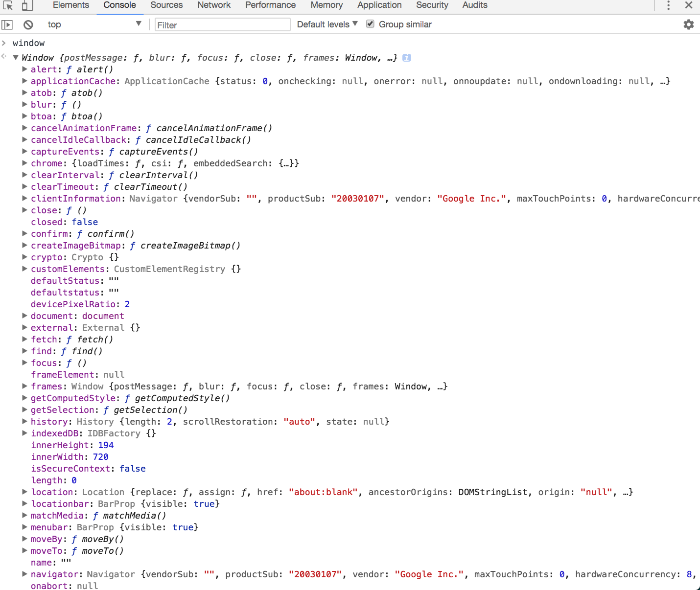
Task: Expand the menubar property
Action: pyautogui.click(x=24, y=527)
